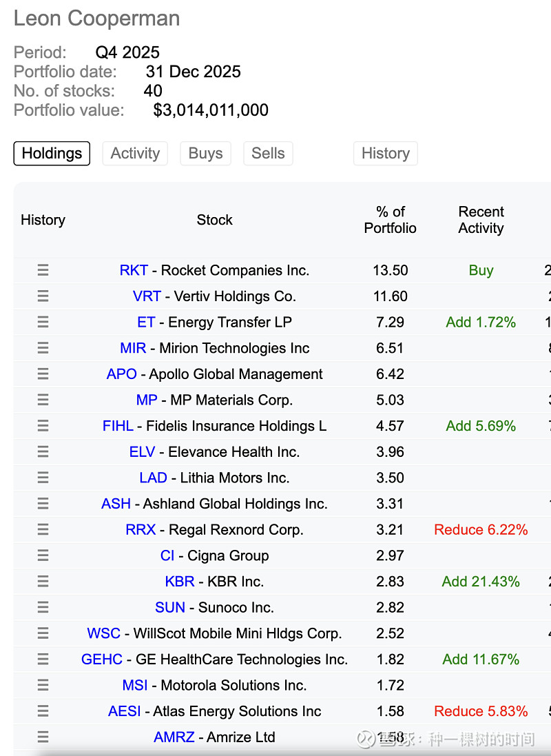Open the RKT ticker link
551x756 pixels.
click(134, 270)
